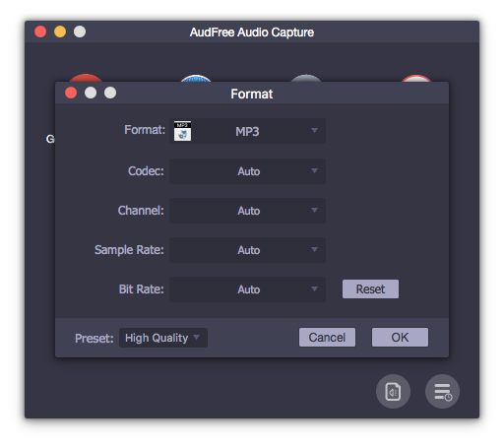Open the Sample Rate dropdown
Viewport: 504px width, 447px height.
[247, 250]
